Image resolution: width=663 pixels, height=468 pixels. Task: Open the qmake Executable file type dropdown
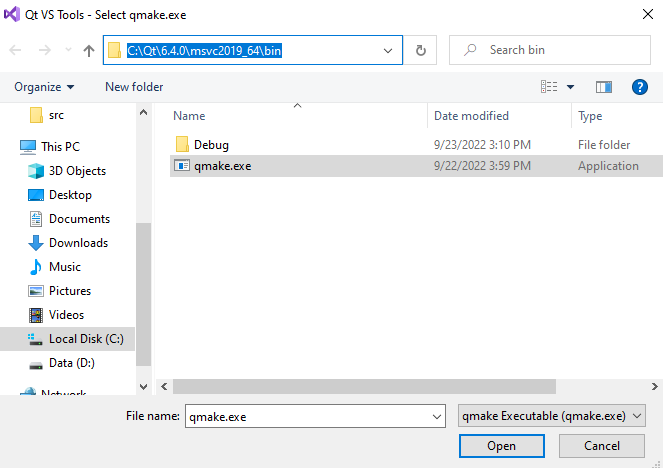(551, 416)
